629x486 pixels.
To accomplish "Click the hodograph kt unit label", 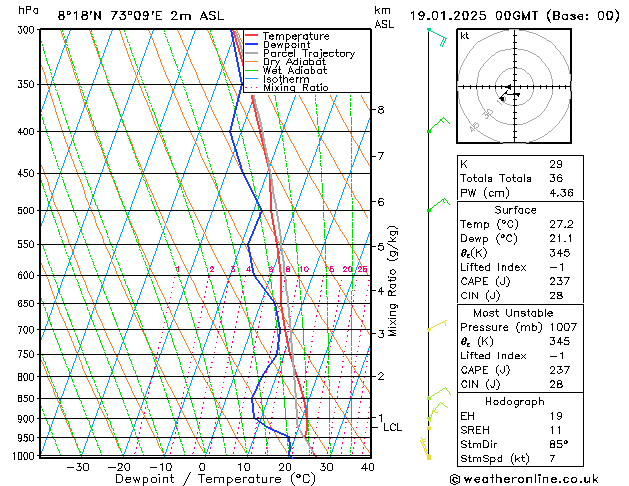I will 465,36.
